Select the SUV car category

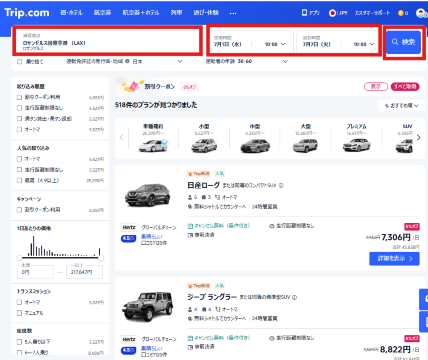point(404,138)
